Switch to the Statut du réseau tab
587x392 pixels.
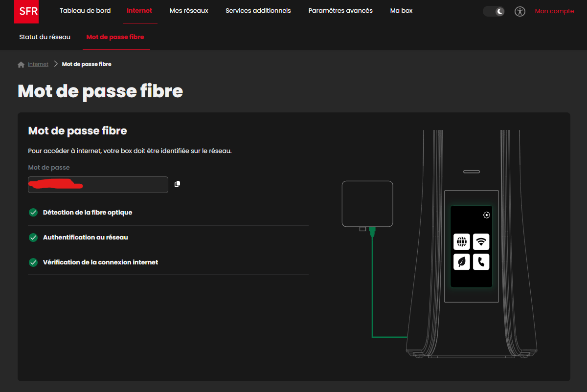pos(45,37)
